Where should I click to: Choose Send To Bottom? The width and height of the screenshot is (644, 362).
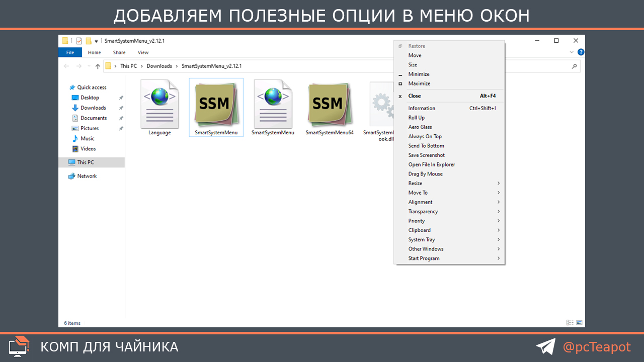click(x=449, y=146)
